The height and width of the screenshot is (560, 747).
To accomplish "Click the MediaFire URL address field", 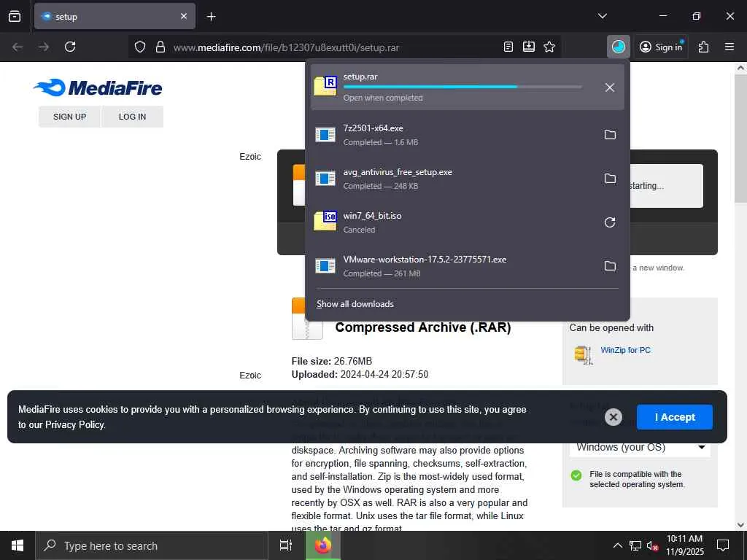I will point(286,47).
